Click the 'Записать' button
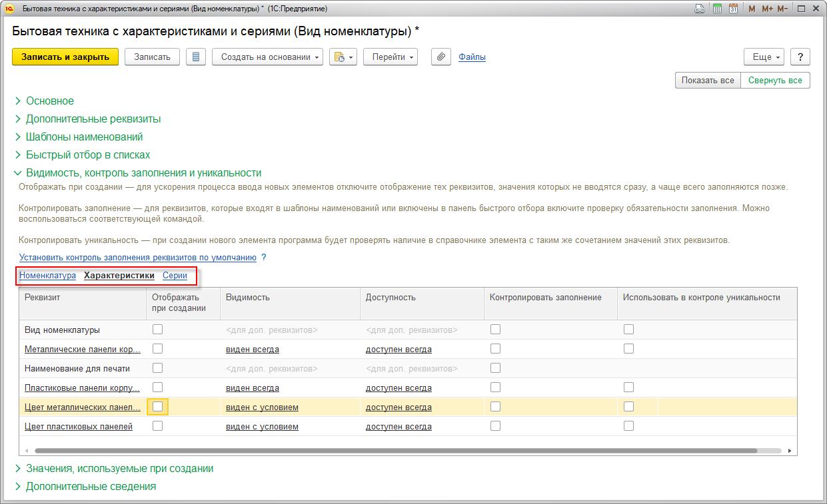The height and width of the screenshot is (504, 827). pyautogui.click(x=152, y=57)
